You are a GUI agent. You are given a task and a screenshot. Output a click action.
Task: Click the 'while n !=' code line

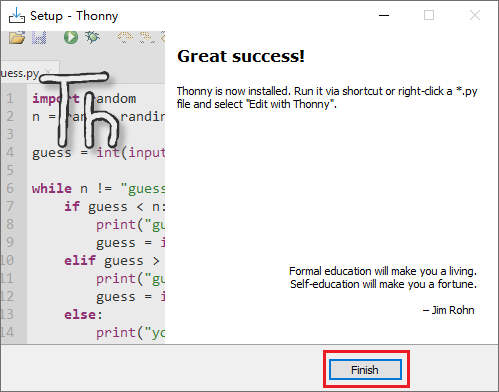98,189
